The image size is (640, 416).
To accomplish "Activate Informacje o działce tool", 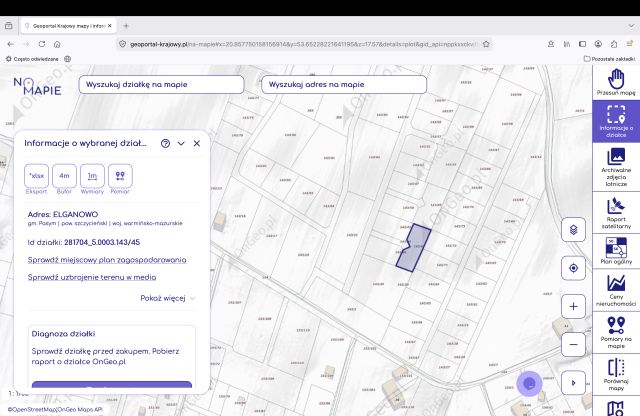I will point(616,121).
